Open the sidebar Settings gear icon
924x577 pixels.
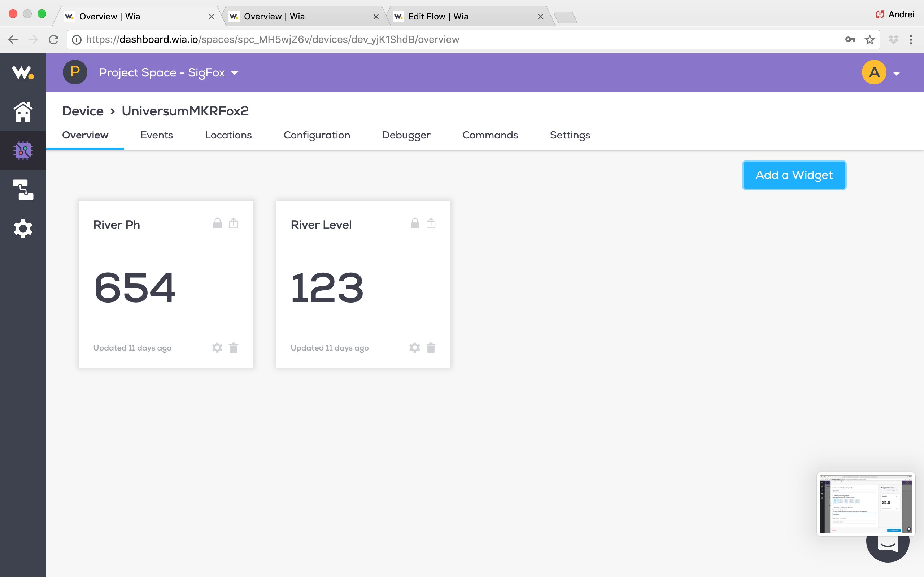(23, 229)
